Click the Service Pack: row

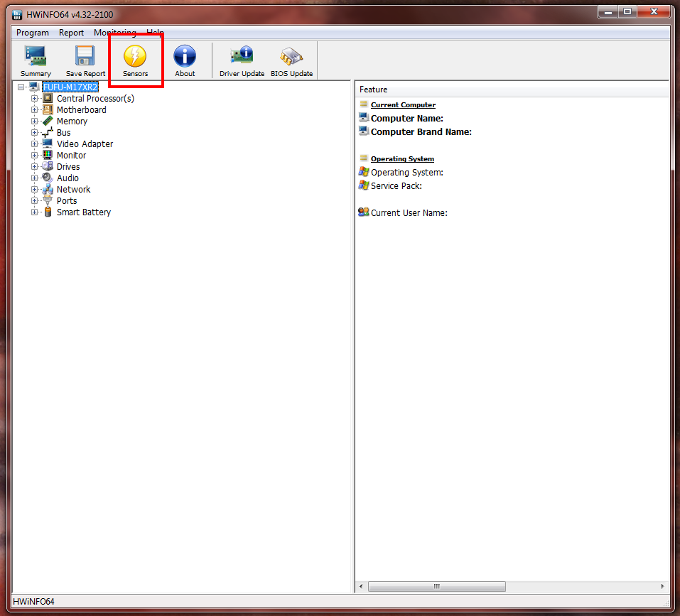click(x=396, y=185)
